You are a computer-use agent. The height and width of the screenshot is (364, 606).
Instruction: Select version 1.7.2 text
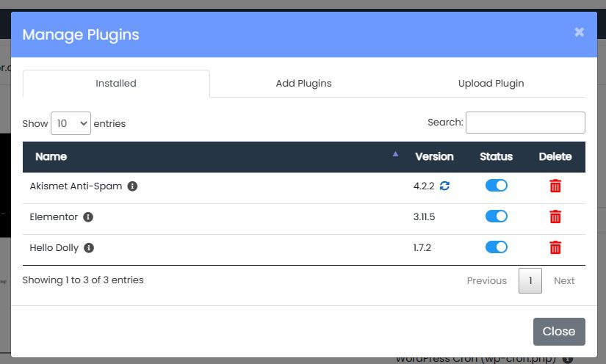point(422,248)
